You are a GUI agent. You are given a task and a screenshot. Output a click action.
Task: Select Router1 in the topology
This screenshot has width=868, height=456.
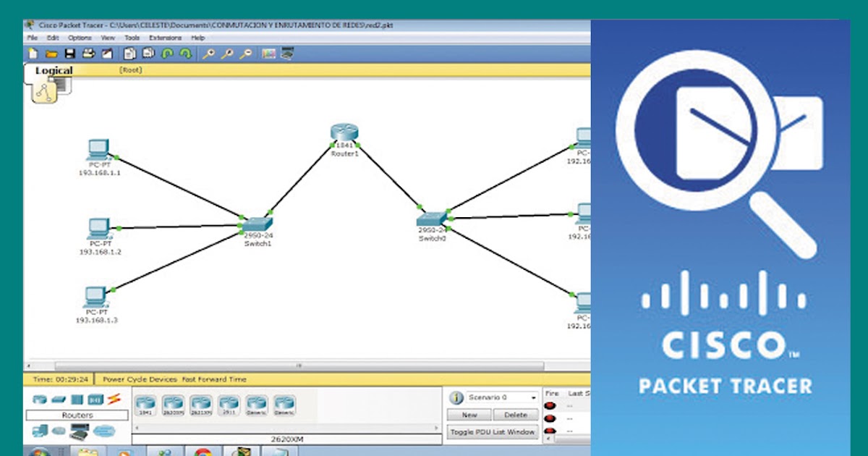344,132
